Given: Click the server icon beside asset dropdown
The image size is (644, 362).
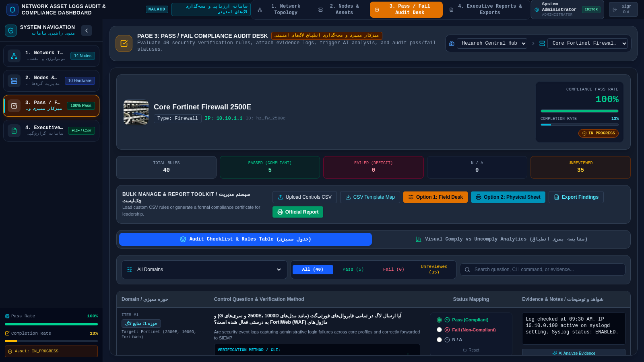Looking at the screenshot, I should click(x=542, y=43).
